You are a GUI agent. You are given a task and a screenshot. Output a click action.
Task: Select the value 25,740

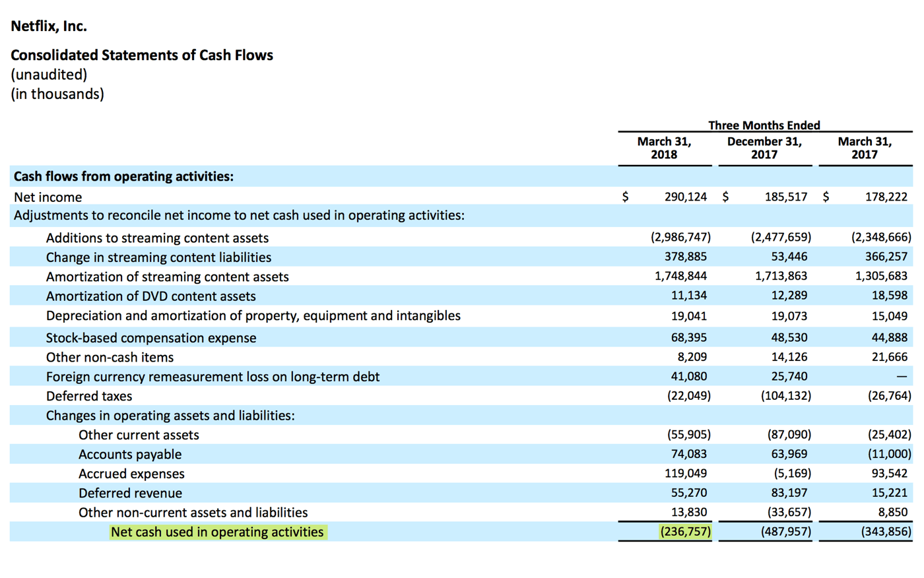coord(789,376)
